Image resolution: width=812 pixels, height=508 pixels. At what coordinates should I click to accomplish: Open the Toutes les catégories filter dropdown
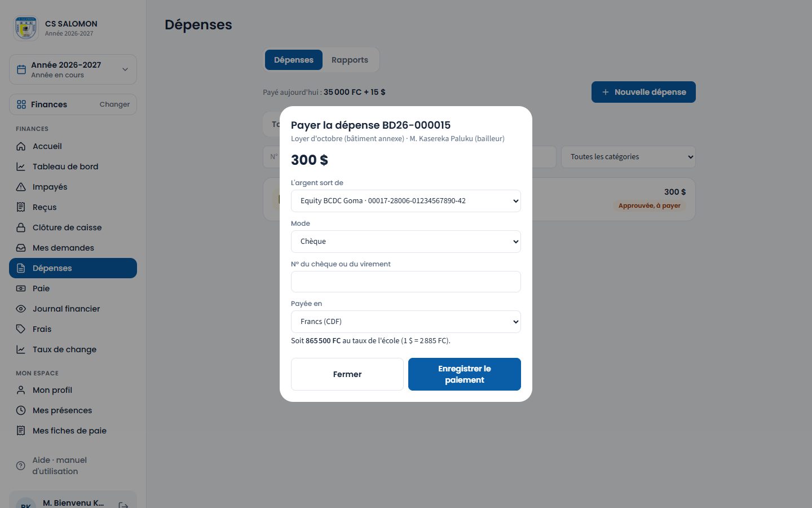tap(628, 157)
